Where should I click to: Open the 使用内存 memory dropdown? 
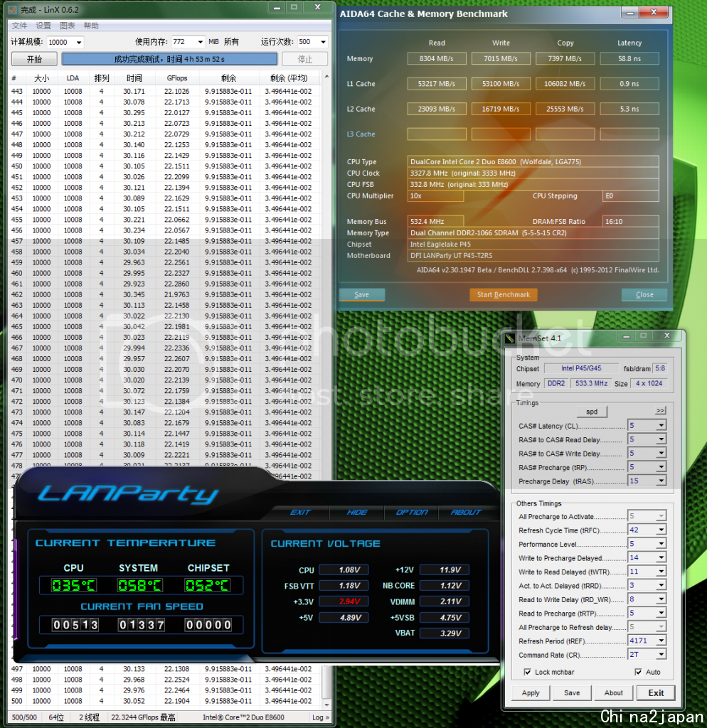pos(200,42)
